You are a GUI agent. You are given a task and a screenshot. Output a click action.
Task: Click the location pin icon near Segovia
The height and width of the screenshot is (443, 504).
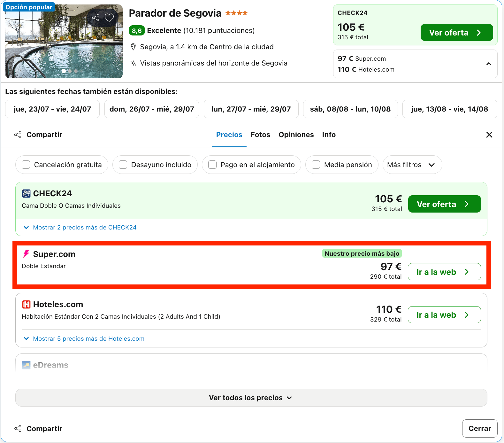tap(134, 47)
